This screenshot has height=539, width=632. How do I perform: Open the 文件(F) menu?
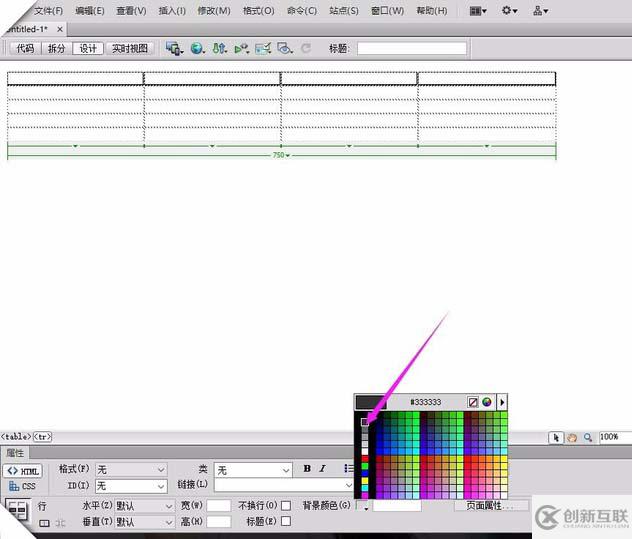coord(49,11)
